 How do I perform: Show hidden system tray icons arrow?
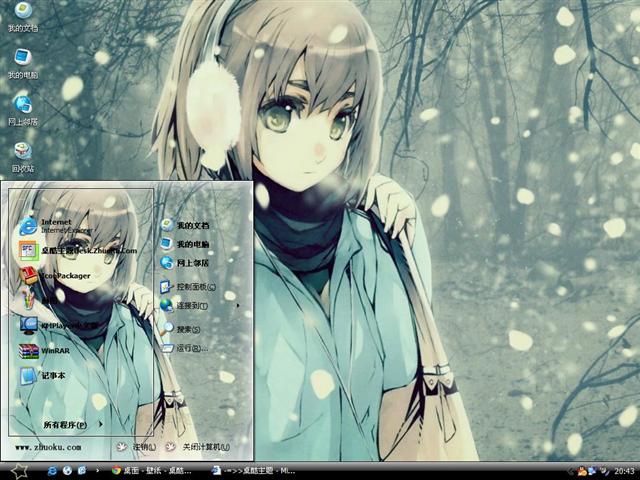[571, 471]
